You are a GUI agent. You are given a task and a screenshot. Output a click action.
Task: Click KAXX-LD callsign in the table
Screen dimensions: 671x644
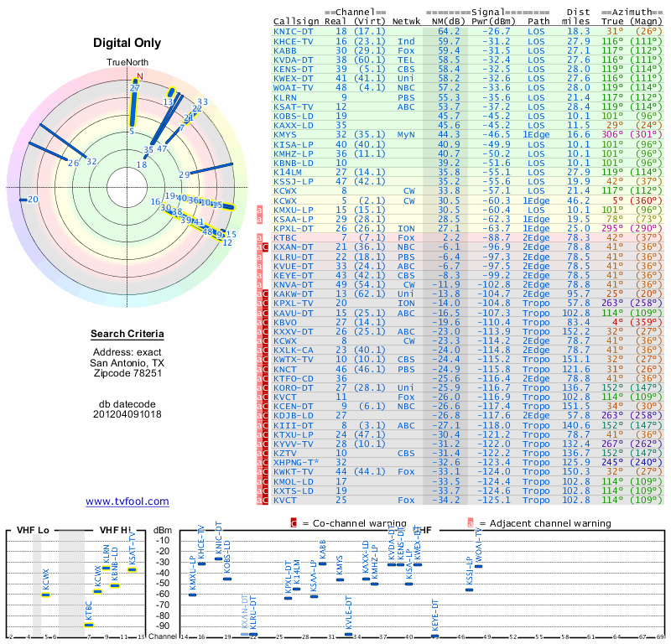(294, 126)
